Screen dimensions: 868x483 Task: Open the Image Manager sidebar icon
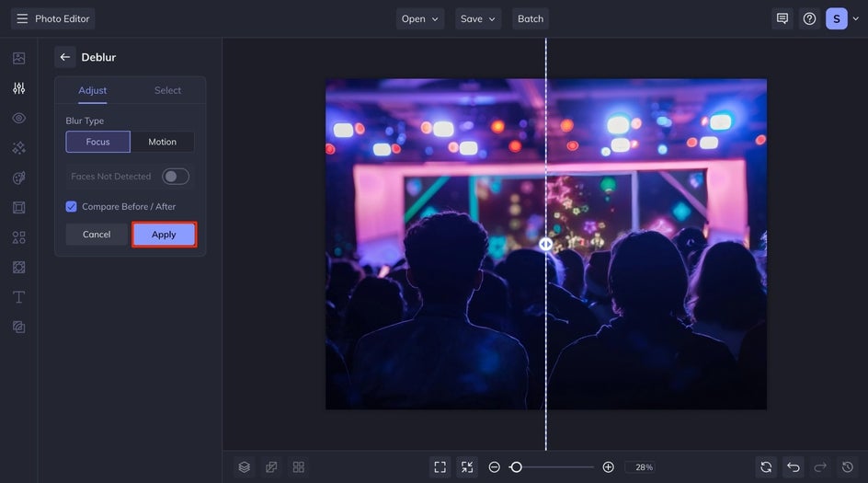tap(18, 58)
